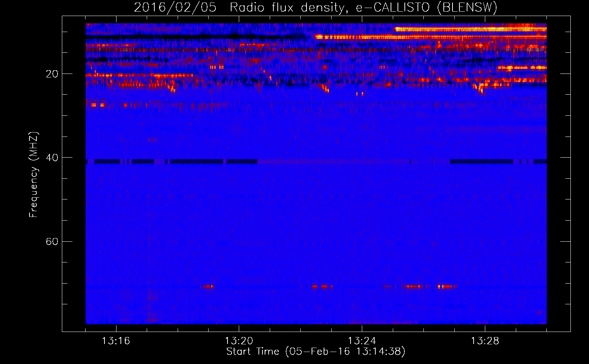Screen dimensions: 589x364
Task: Click the 13:16 time tick label
Action: click(x=116, y=341)
